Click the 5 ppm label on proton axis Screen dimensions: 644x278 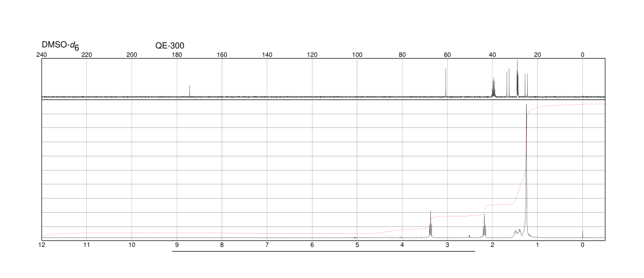point(357,245)
